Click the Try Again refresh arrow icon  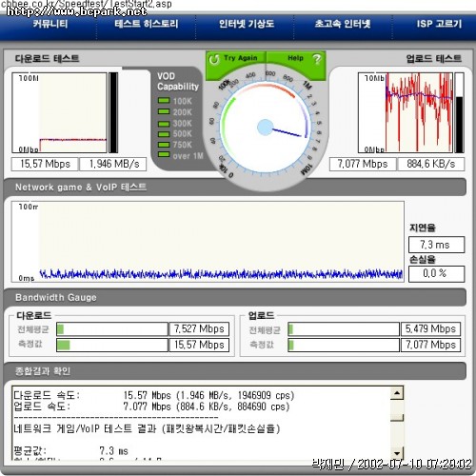214,59
